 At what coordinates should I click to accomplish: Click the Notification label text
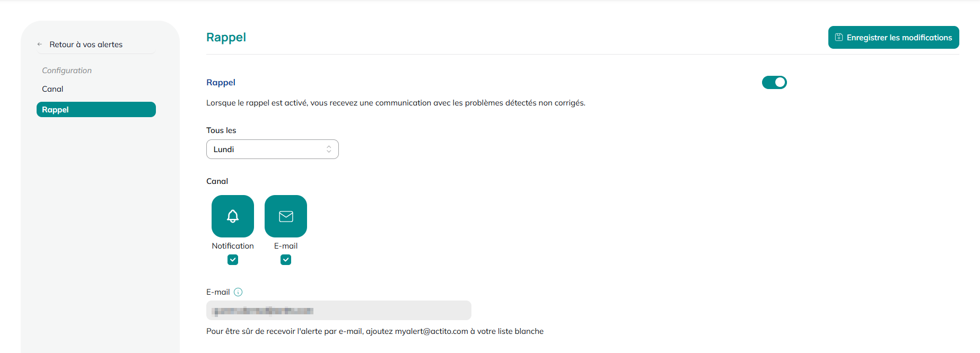tap(233, 246)
